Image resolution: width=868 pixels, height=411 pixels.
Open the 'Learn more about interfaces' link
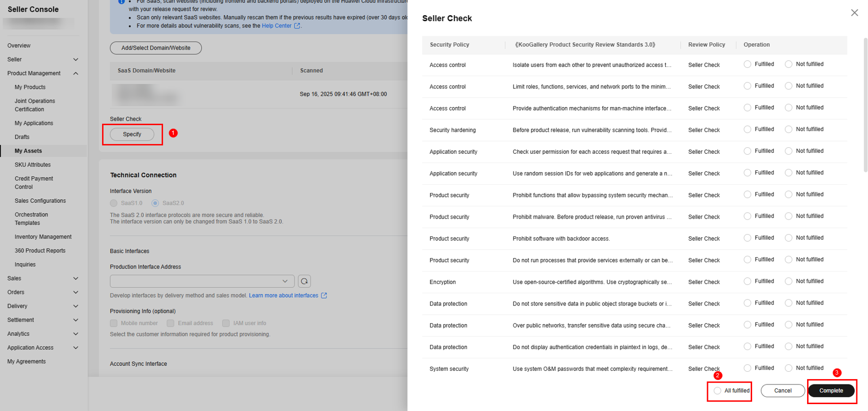pos(283,296)
